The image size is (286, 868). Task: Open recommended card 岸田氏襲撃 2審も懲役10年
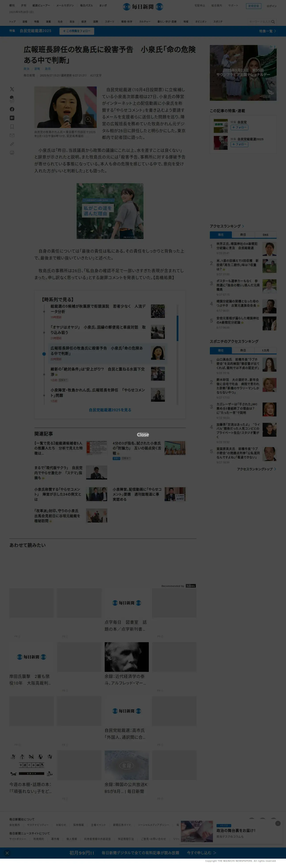coord(31,664)
